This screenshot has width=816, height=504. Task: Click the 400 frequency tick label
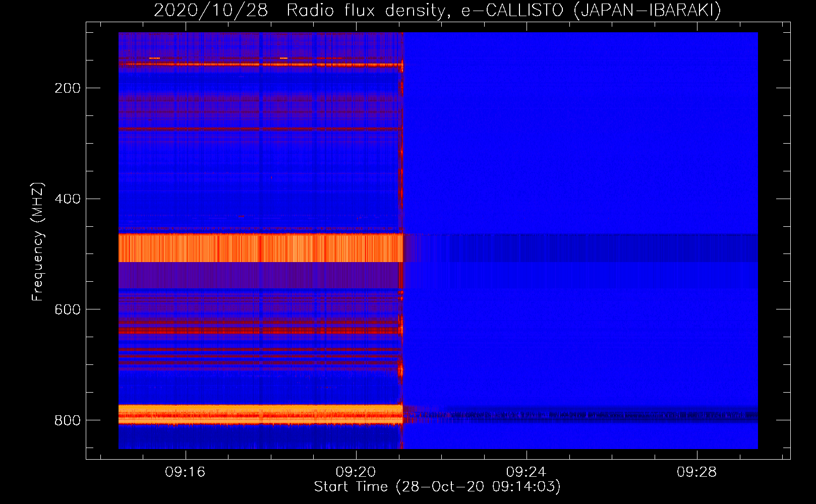(x=68, y=199)
